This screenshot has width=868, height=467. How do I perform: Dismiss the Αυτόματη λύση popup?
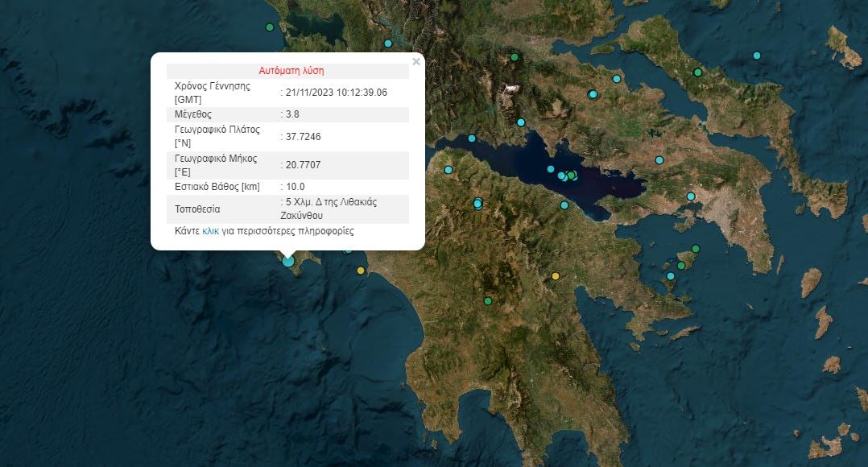point(416,61)
